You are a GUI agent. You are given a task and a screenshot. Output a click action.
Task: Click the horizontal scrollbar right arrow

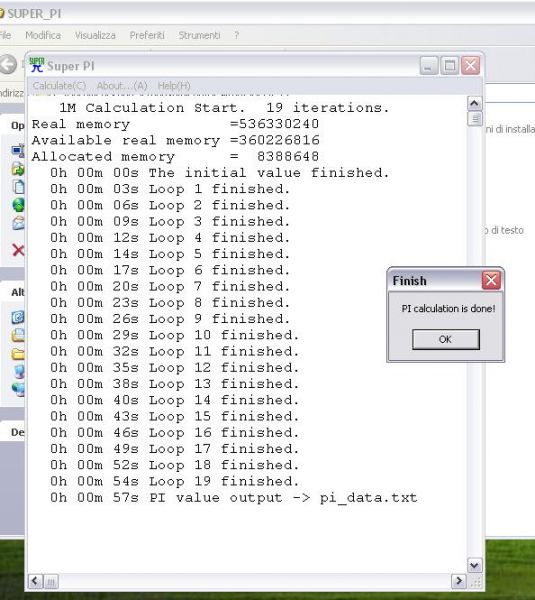click(458, 582)
